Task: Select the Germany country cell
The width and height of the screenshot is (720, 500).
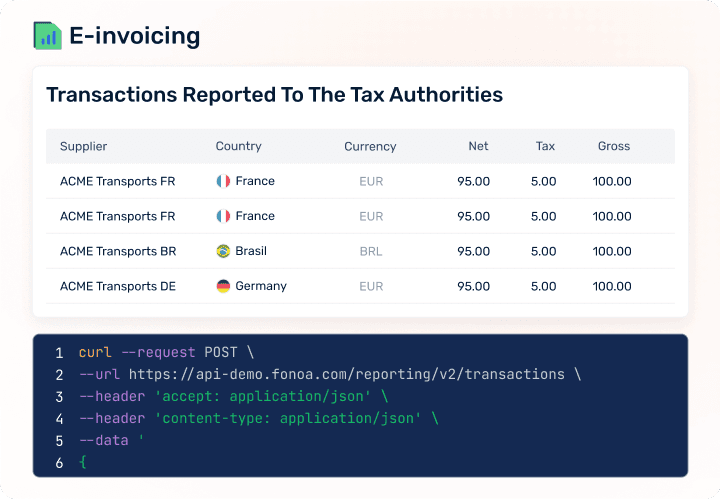Action: click(252, 286)
